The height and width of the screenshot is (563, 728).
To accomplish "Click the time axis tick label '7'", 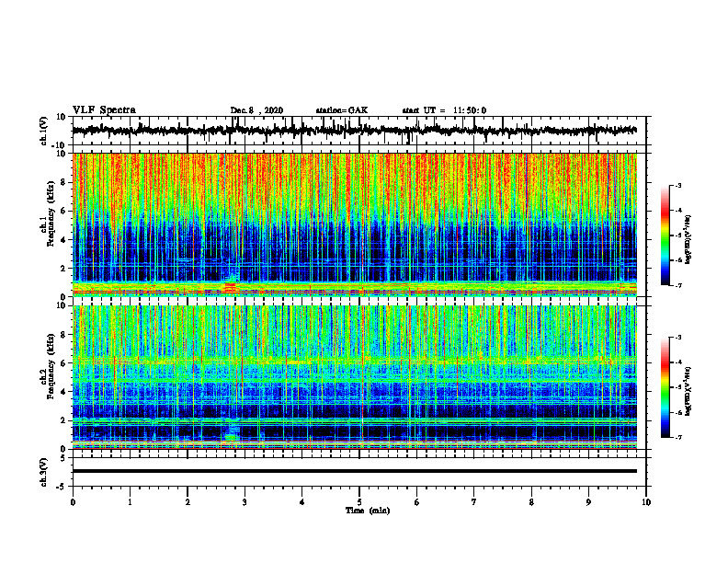I will (x=474, y=502).
